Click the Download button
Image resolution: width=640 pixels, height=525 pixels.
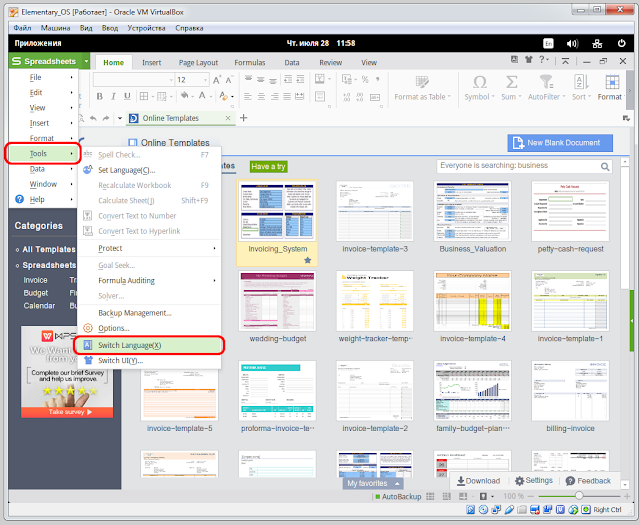[x=478, y=481]
